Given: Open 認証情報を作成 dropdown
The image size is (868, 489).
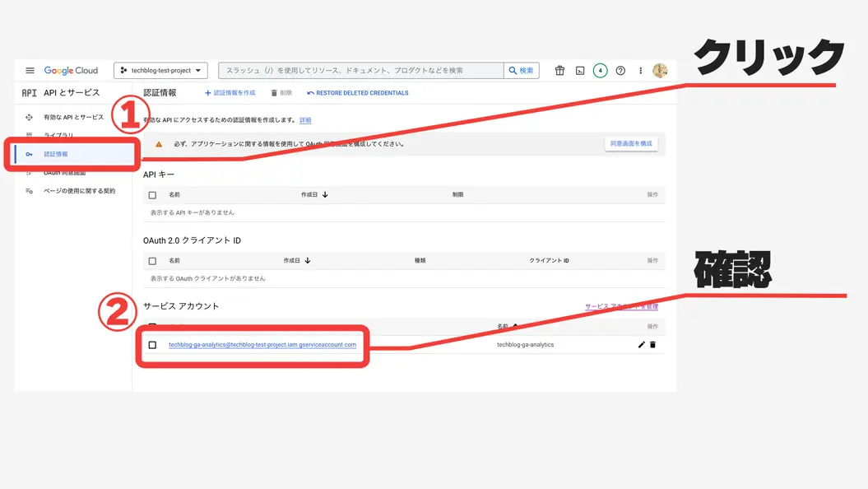Looking at the screenshot, I should click(230, 93).
